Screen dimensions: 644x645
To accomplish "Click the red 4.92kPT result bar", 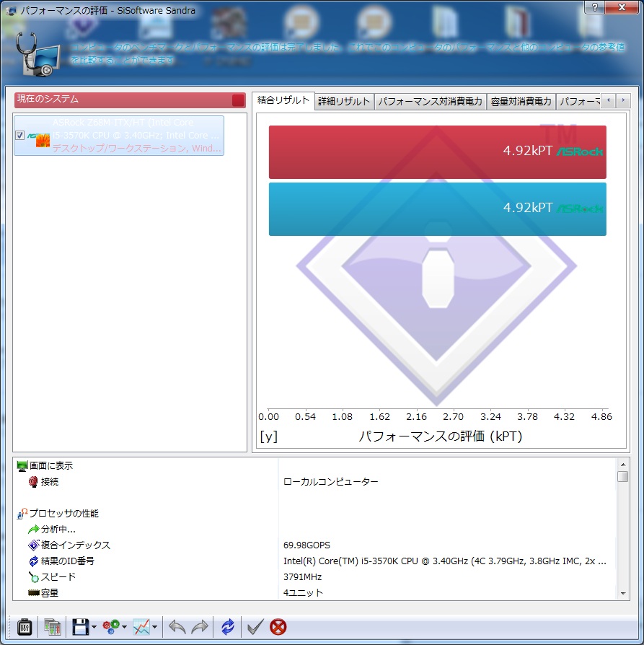I will pyautogui.click(x=438, y=152).
